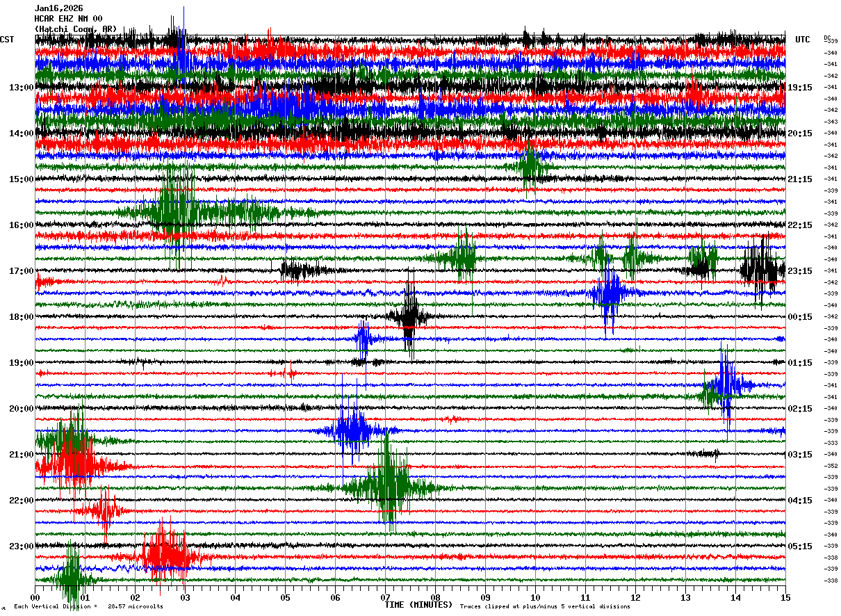Screen dimensions: 841x616
Task: Select the 20:00 CST time label
Action: (22, 409)
